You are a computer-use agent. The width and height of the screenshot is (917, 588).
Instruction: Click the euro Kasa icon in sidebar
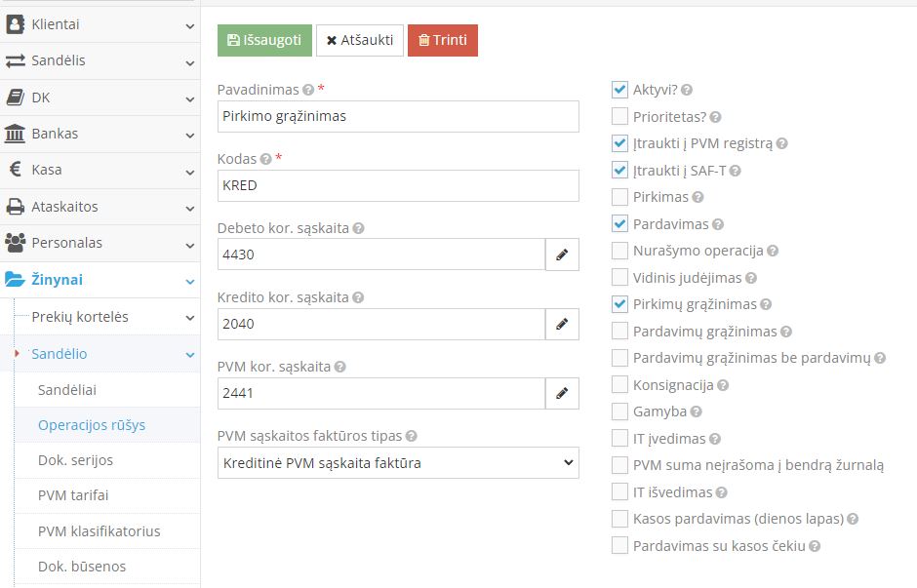16,170
